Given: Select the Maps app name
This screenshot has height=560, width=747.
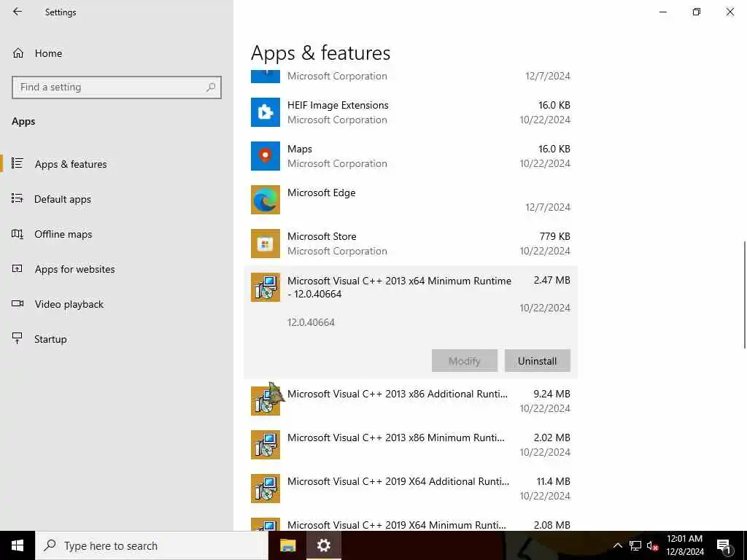Looking at the screenshot, I should [x=300, y=149].
